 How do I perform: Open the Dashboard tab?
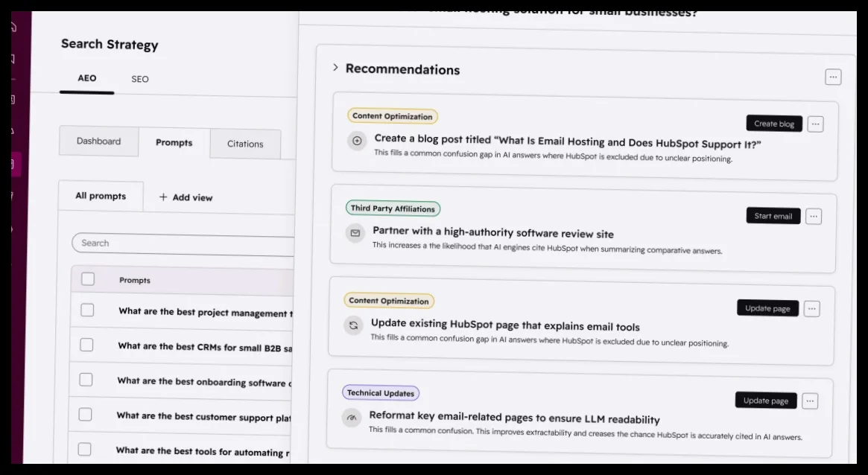point(98,141)
